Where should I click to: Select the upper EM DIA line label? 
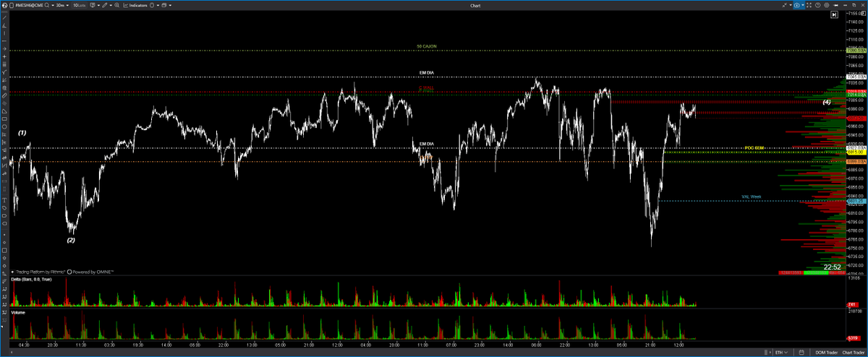click(427, 73)
